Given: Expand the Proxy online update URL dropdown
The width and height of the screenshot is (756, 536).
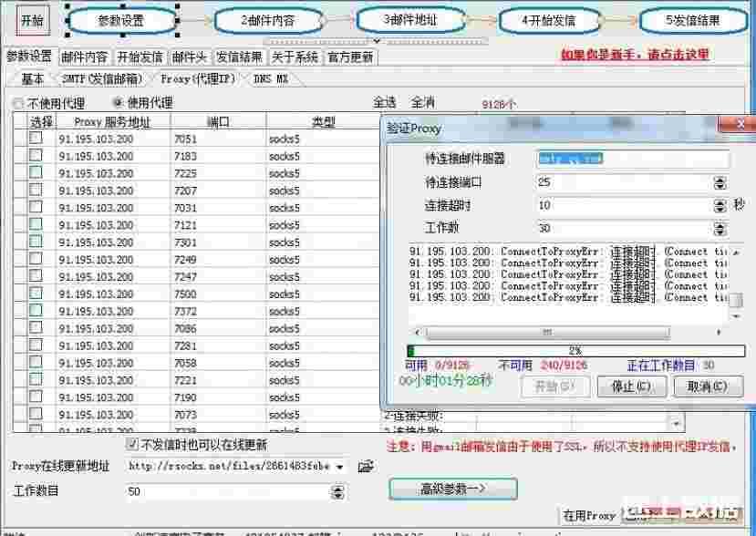Looking at the screenshot, I should [x=340, y=467].
